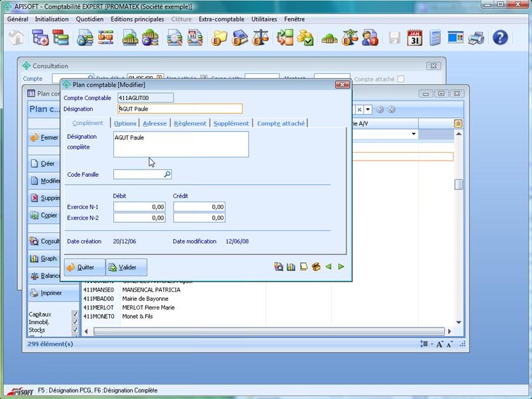This screenshot has height=399, width=532.
Task: Toggle the Capitaux checkbox
Action: [75, 314]
